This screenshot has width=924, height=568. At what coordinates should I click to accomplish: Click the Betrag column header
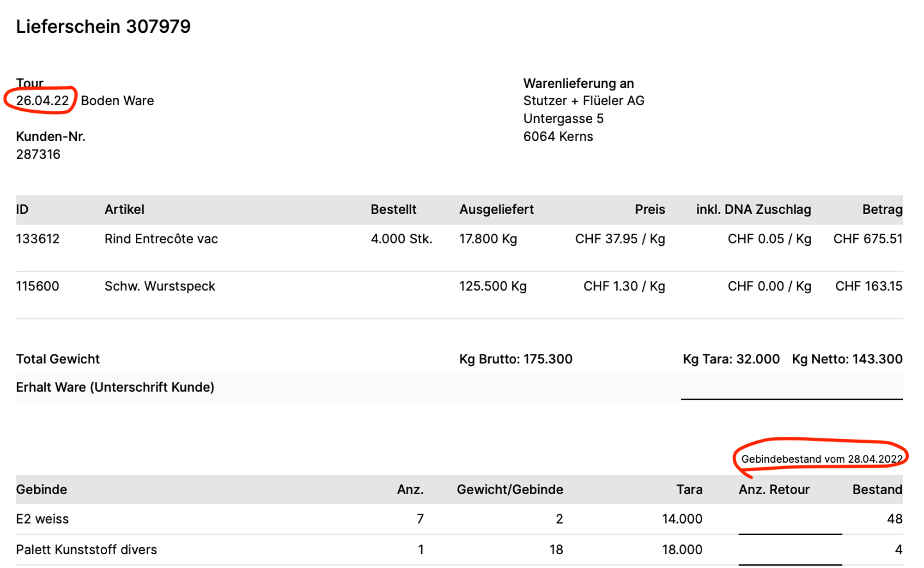(882, 210)
